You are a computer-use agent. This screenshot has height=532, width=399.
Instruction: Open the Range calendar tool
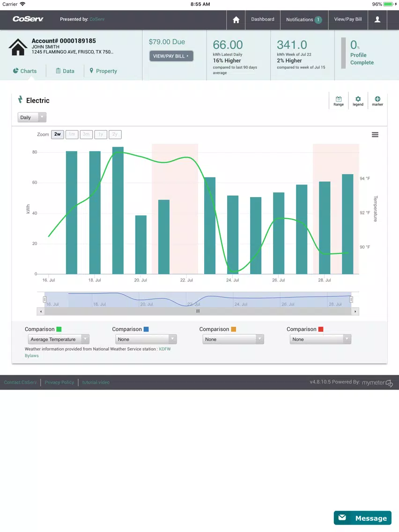[x=339, y=101]
